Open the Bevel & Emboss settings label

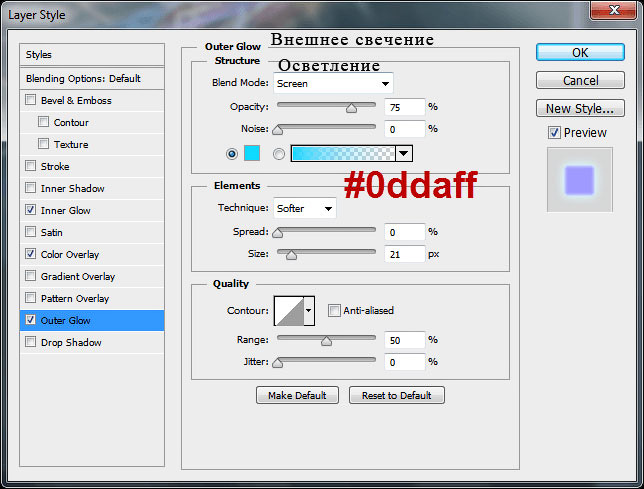[x=76, y=101]
